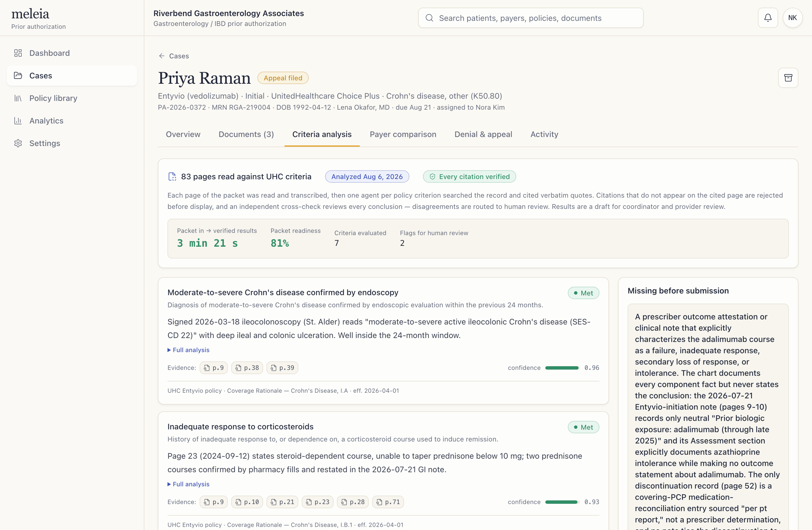Open NK user avatar menu
Viewport: 812px width, 530px height.
[x=793, y=18]
